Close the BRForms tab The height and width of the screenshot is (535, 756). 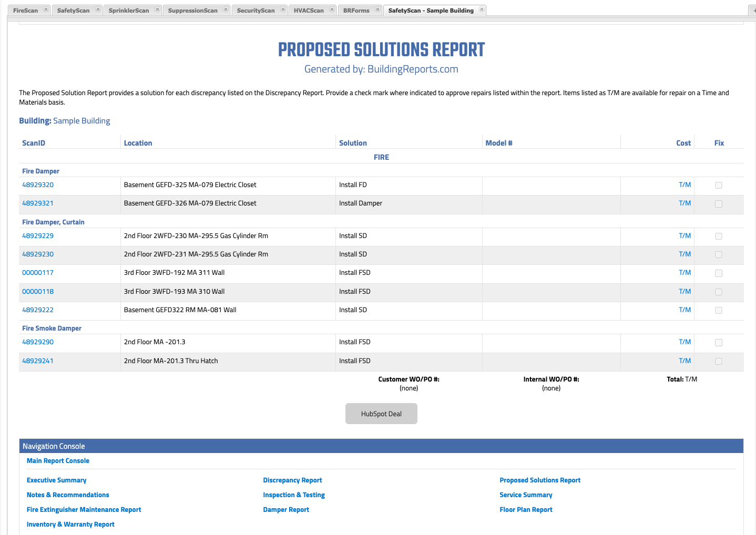tap(376, 9)
